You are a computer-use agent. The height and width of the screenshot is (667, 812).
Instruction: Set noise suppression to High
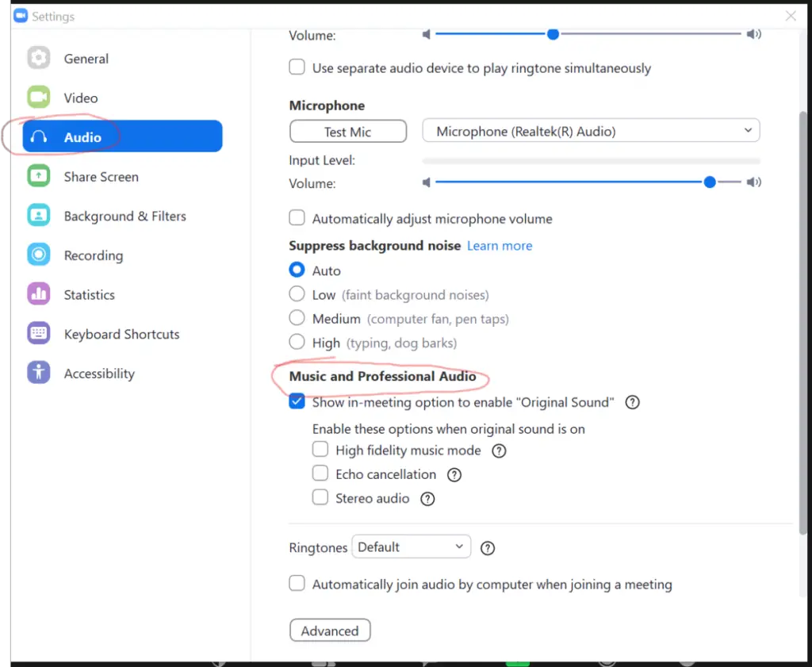pyautogui.click(x=297, y=343)
